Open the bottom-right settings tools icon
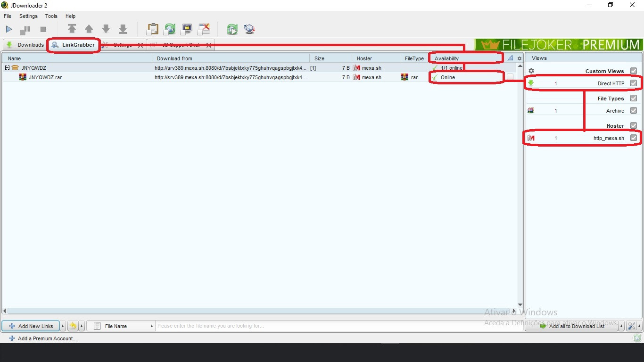Image resolution: width=644 pixels, height=362 pixels. [631, 326]
